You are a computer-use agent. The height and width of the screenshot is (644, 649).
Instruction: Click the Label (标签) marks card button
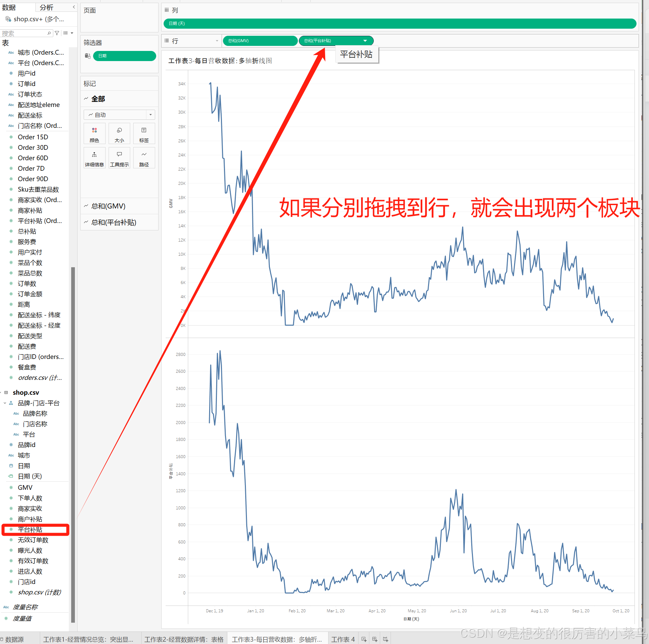[x=144, y=134]
